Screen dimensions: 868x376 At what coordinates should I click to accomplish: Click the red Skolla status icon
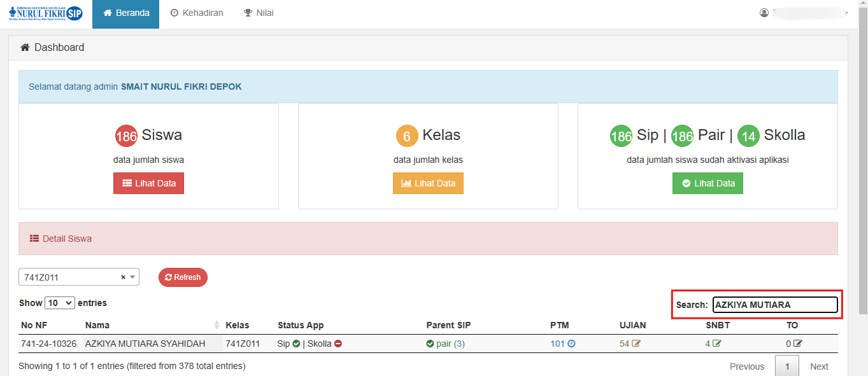[338, 344]
